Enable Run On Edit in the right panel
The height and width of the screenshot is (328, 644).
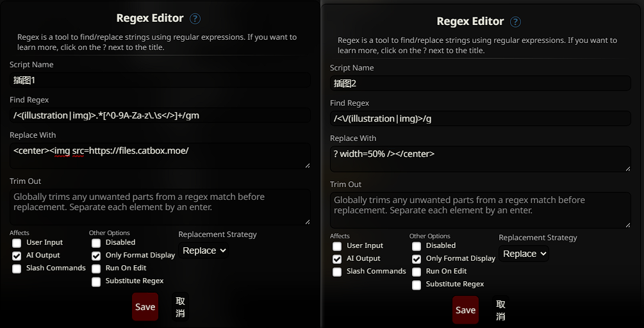click(x=417, y=272)
